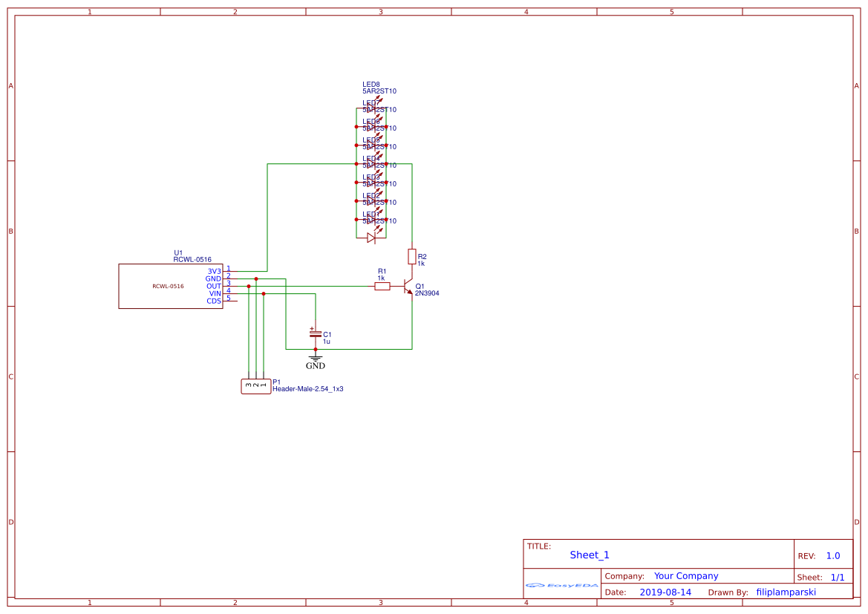Click the C1 1u capacitor symbol
This screenshot has width=868, height=614.
(x=316, y=334)
